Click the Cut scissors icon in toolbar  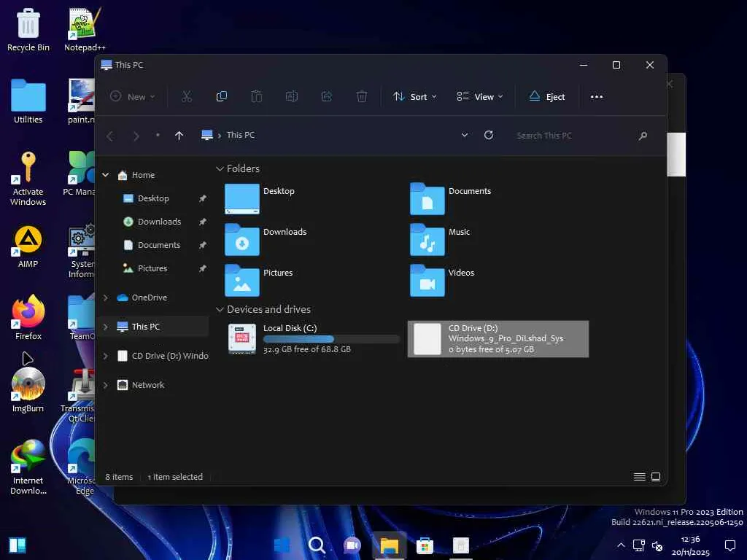point(186,97)
